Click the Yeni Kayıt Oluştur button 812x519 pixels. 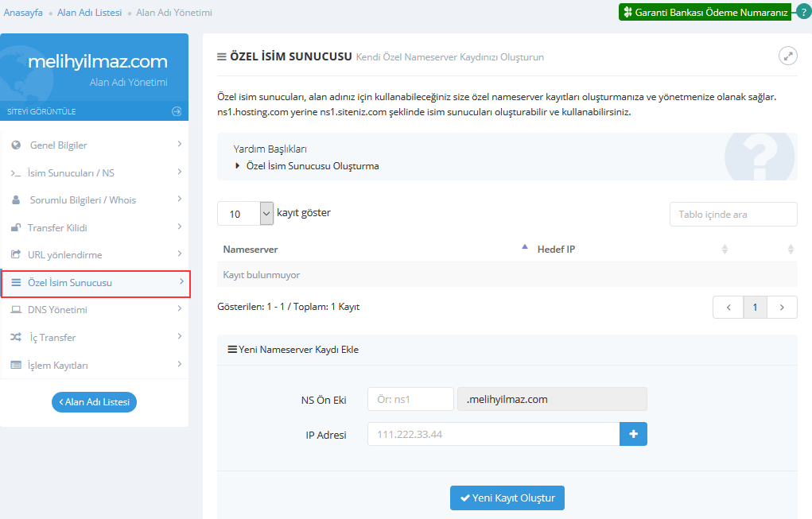507,498
